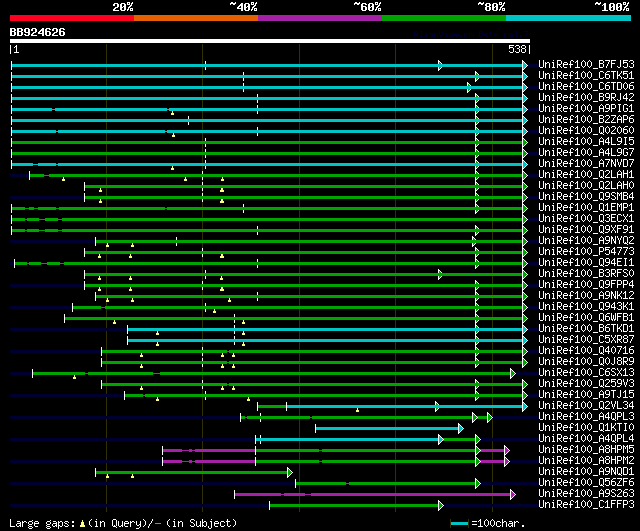Select the UniRef100_B6TKD1 label
The height and width of the screenshot is (531, 640).
tap(586, 329)
